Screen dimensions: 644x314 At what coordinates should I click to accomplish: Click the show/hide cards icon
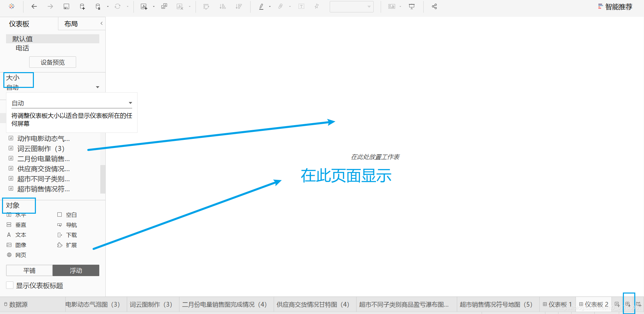391,6
